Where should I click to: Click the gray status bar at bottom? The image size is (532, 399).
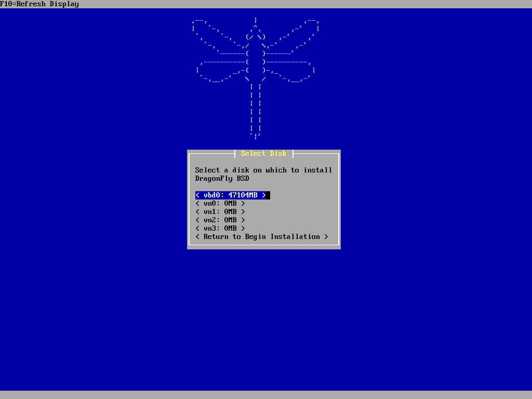tap(266, 395)
